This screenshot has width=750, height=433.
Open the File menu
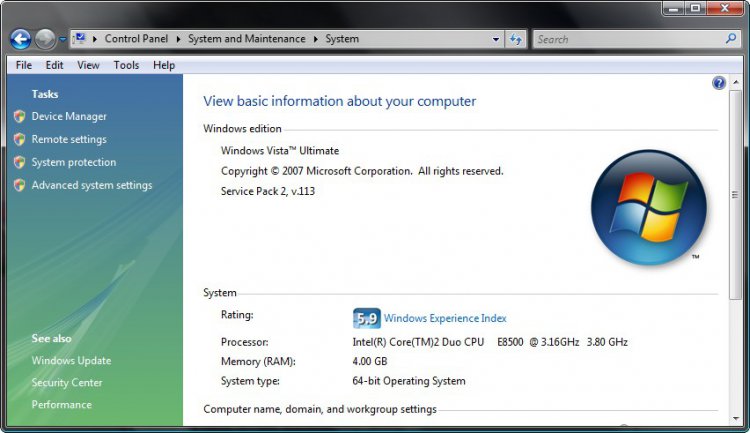(23, 65)
